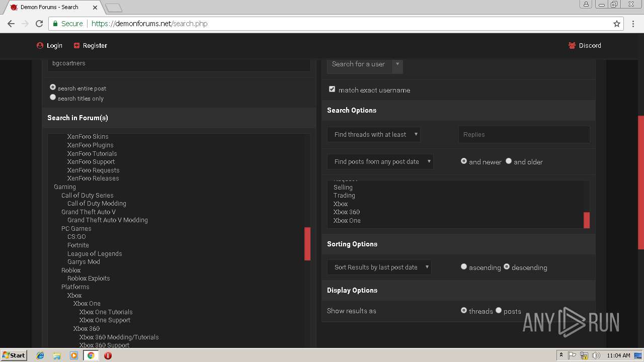Select Fortnite forum entry

[x=78, y=245]
